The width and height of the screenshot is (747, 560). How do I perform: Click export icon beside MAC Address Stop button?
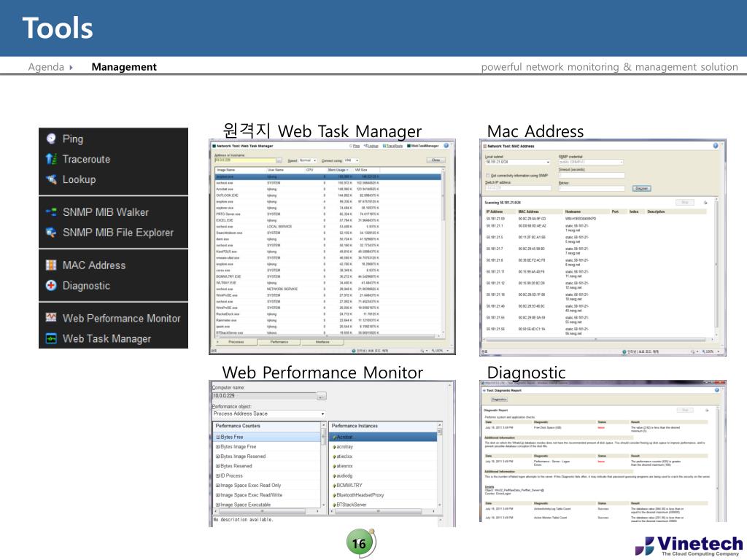(705, 203)
